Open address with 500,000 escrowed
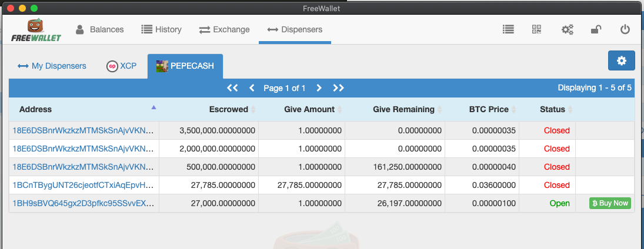 pos(84,167)
